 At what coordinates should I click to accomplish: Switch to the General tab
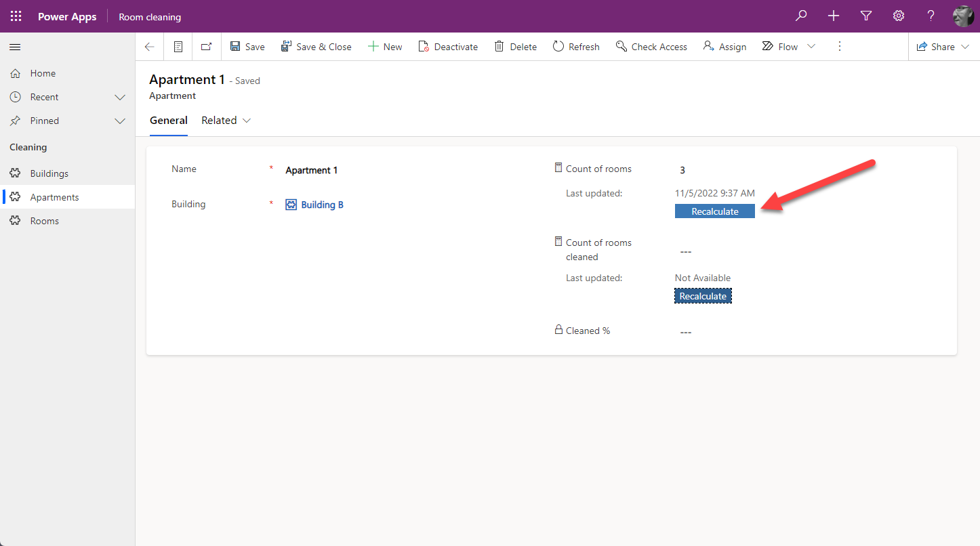pos(168,121)
